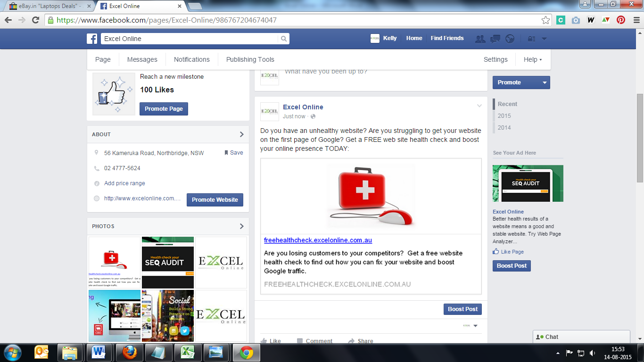Open the Messages tab
Viewport: 644px width, 362px height.
point(142,59)
